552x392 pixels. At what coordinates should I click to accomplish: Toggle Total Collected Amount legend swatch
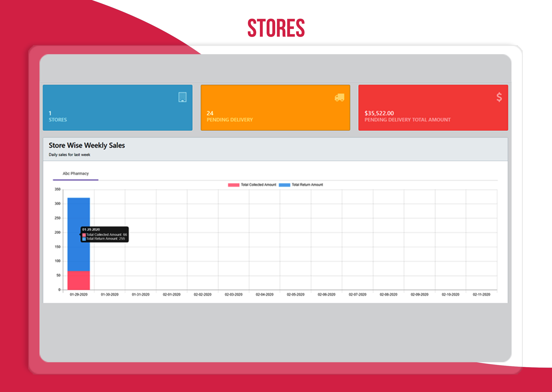click(x=233, y=185)
